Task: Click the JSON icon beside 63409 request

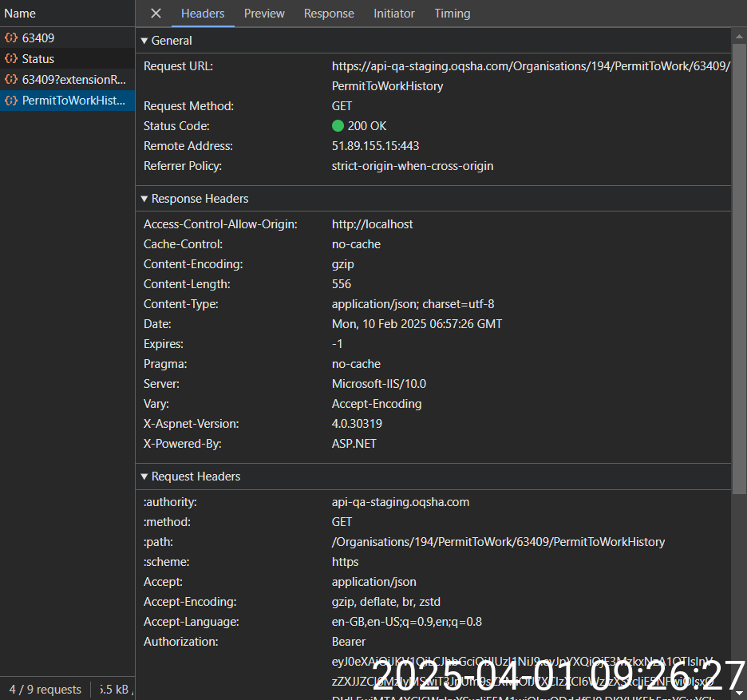Action: pos(11,38)
